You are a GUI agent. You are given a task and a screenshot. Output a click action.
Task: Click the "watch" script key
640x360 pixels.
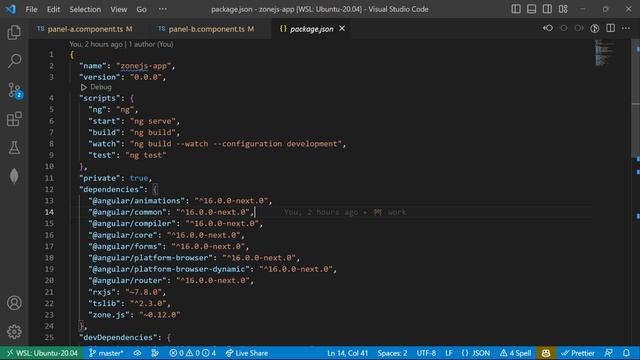[104, 144]
